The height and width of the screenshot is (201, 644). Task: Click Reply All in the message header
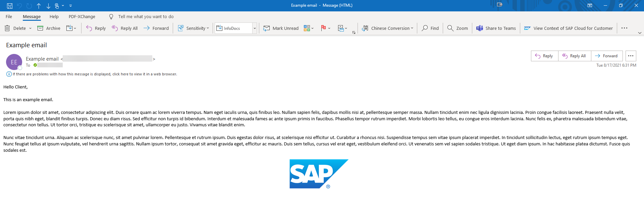pos(575,56)
